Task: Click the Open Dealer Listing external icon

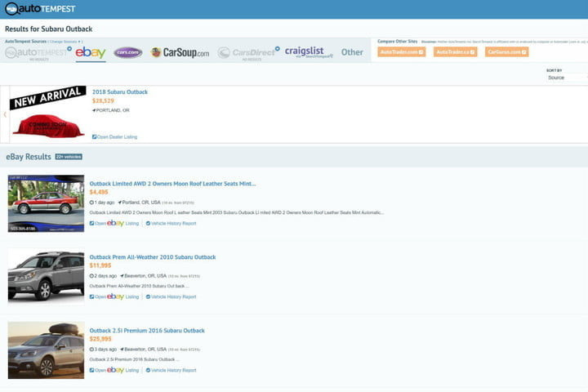Action: (94, 137)
